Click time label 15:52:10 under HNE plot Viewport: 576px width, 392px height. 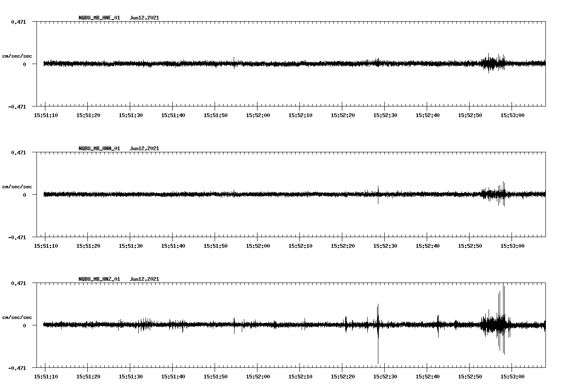pos(300,115)
